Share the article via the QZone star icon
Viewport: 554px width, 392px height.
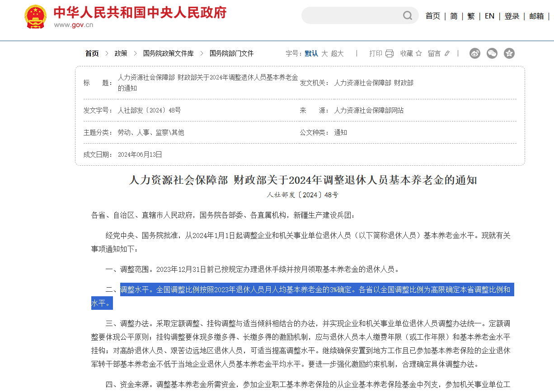[x=509, y=53]
